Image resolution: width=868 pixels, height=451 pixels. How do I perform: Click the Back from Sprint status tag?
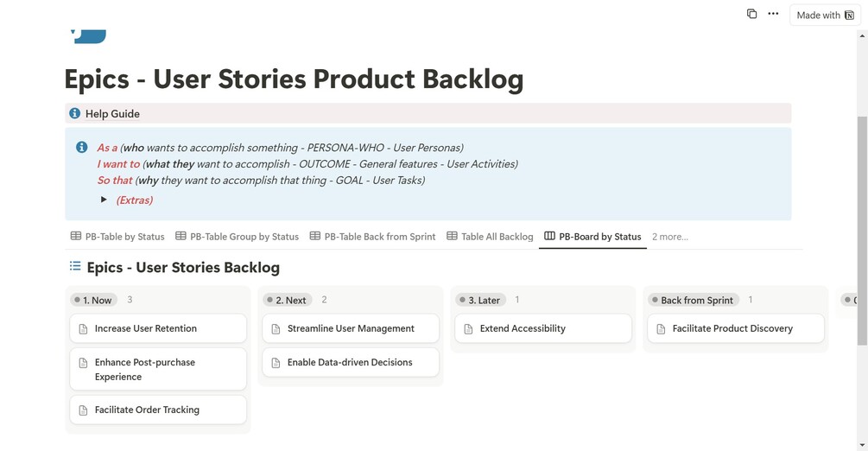pos(696,300)
